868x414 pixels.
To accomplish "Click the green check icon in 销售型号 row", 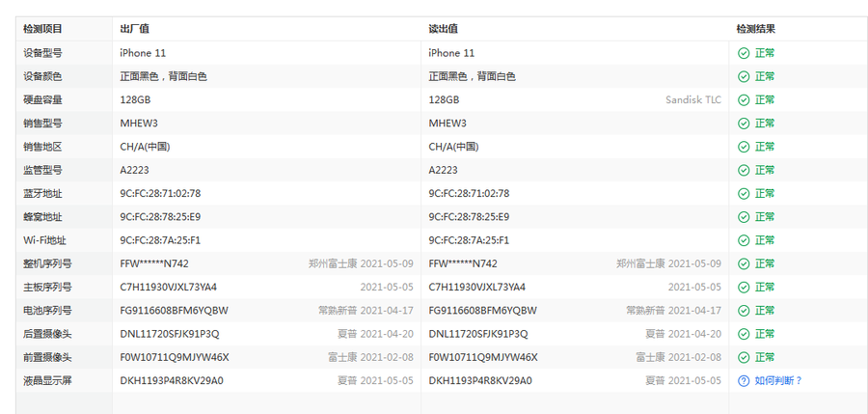I will (744, 124).
